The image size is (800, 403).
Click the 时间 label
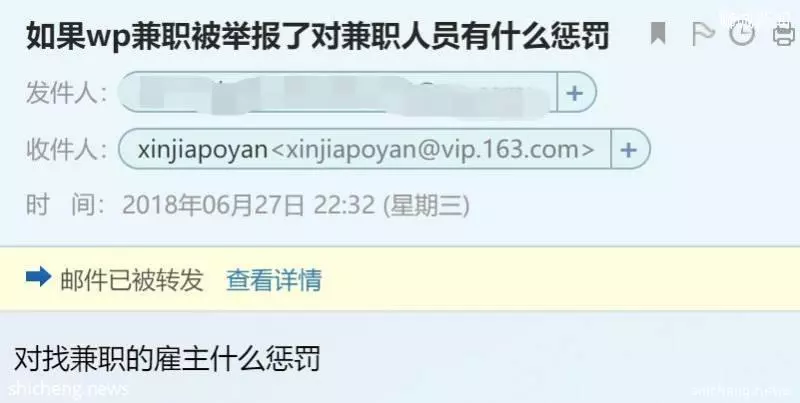point(65,205)
